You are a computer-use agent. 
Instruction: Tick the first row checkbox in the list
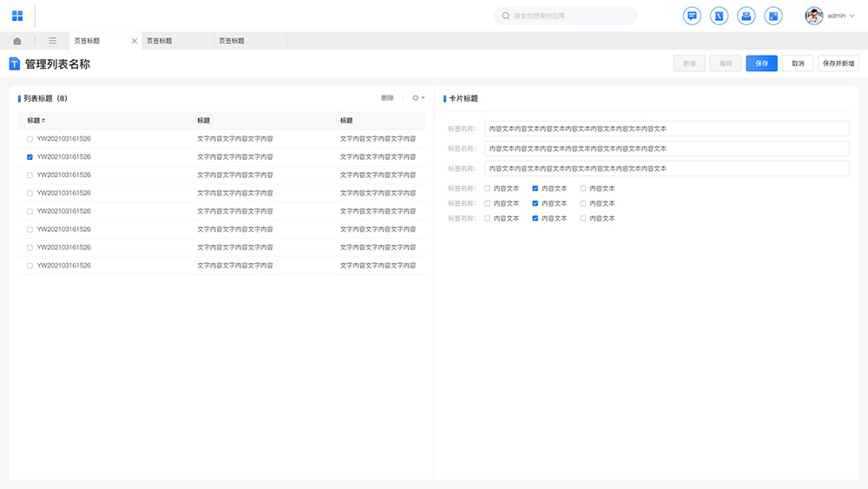[x=30, y=139]
